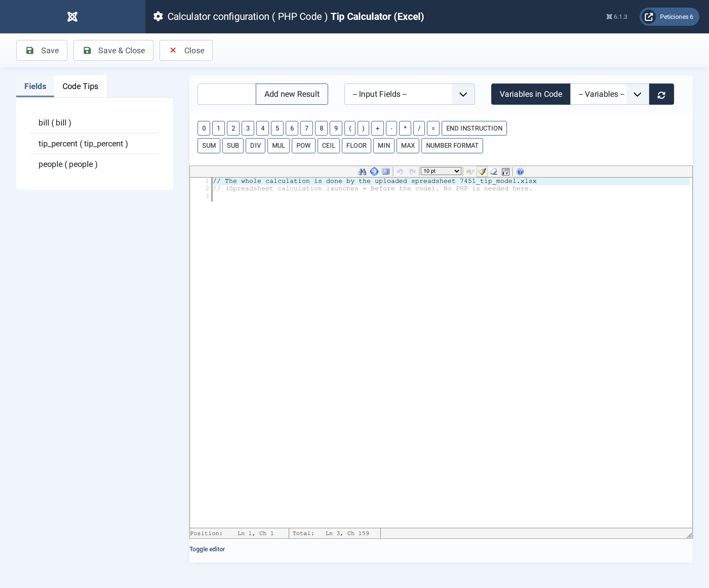Insert digit 0
The width and height of the screenshot is (709, 588).
[x=204, y=128]
